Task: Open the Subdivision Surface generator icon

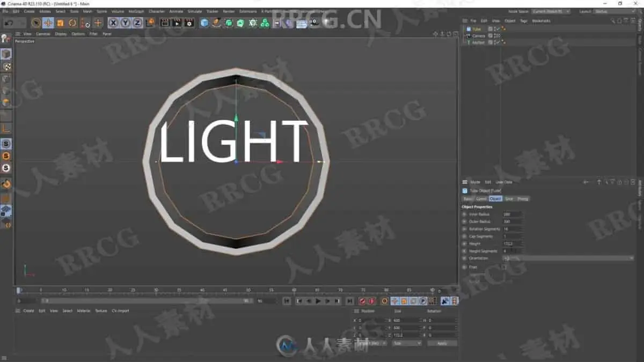Action: 229,23
